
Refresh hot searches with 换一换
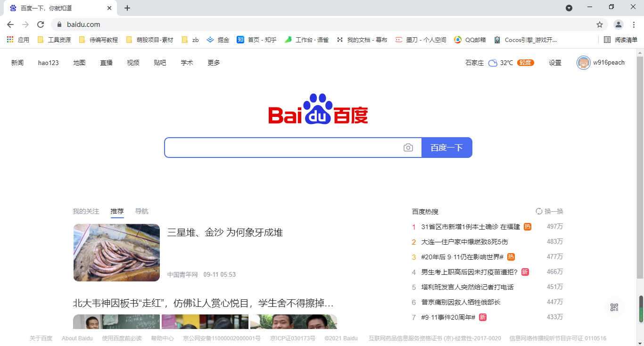point(549,211)
